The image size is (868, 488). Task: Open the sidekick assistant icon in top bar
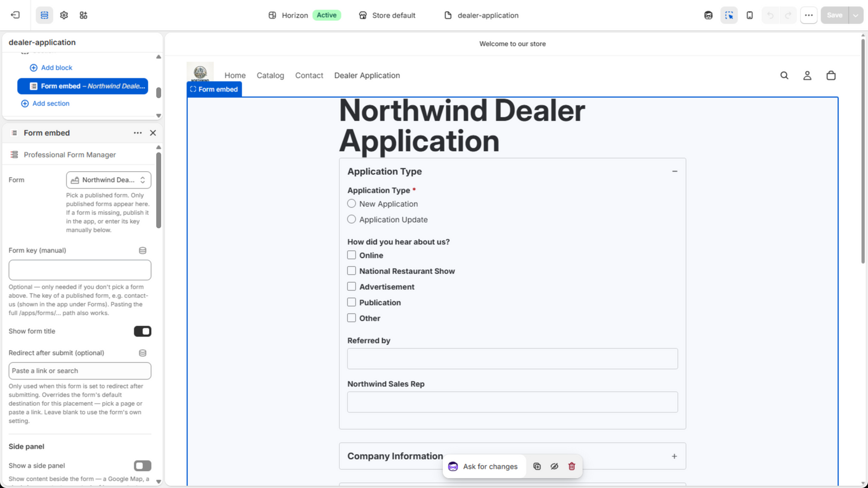coord(709,15)
